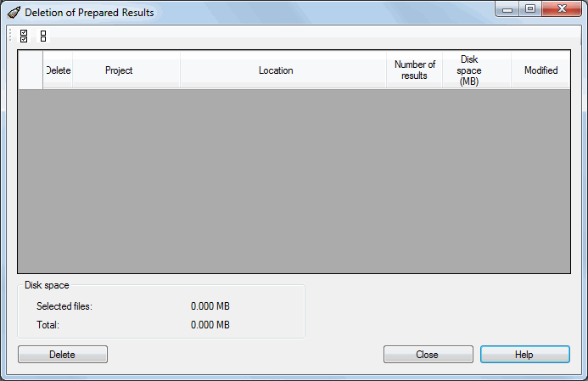Click the deselect all checkboxes toolbar icon
Image resolution: width=588 pixels, height=381 pixels.
(43, 36)
